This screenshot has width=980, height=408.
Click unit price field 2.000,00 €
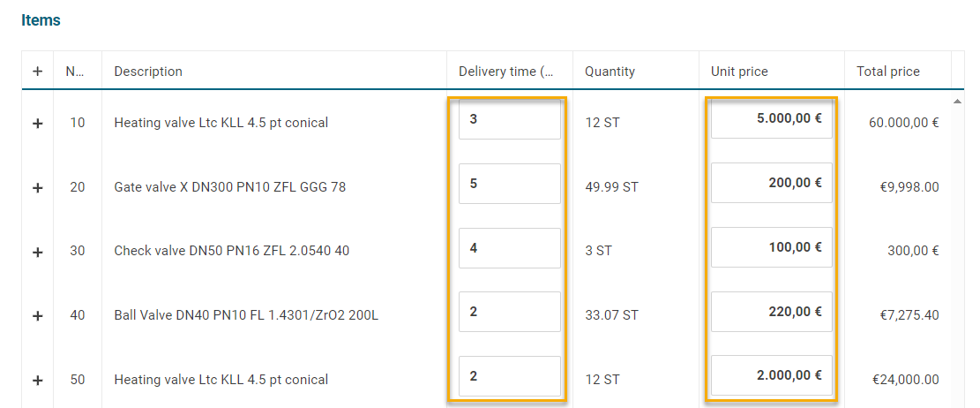click(771, 376)
